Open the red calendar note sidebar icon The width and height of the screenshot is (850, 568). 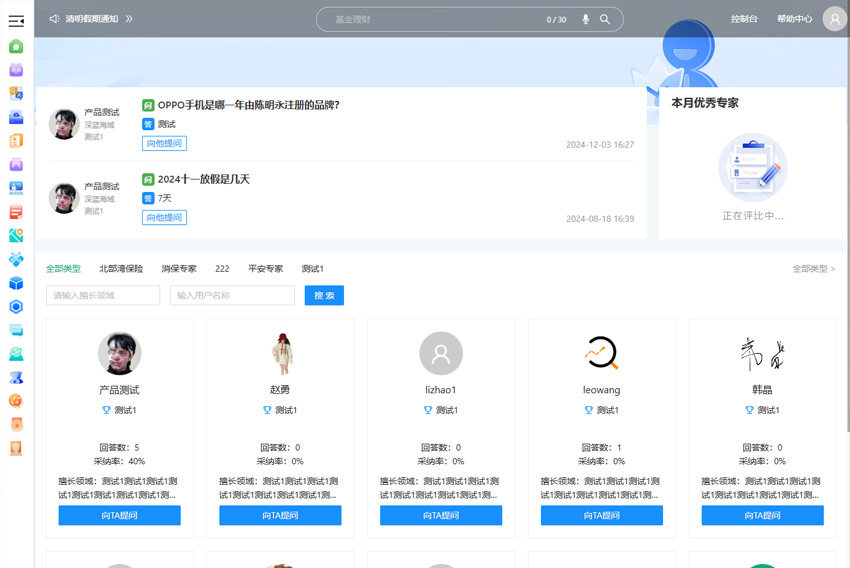point(16,212)
